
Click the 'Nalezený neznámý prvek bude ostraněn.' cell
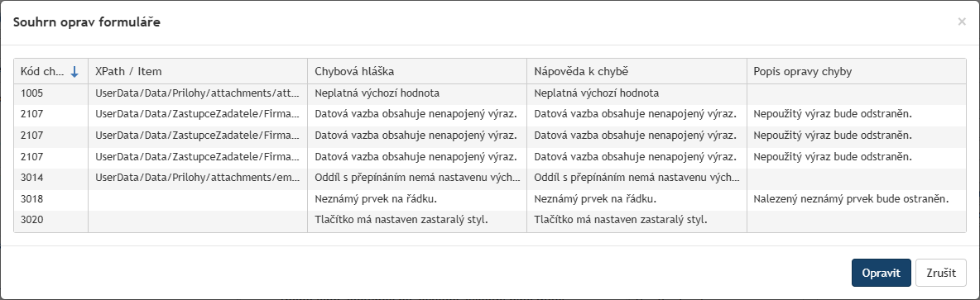856,199
